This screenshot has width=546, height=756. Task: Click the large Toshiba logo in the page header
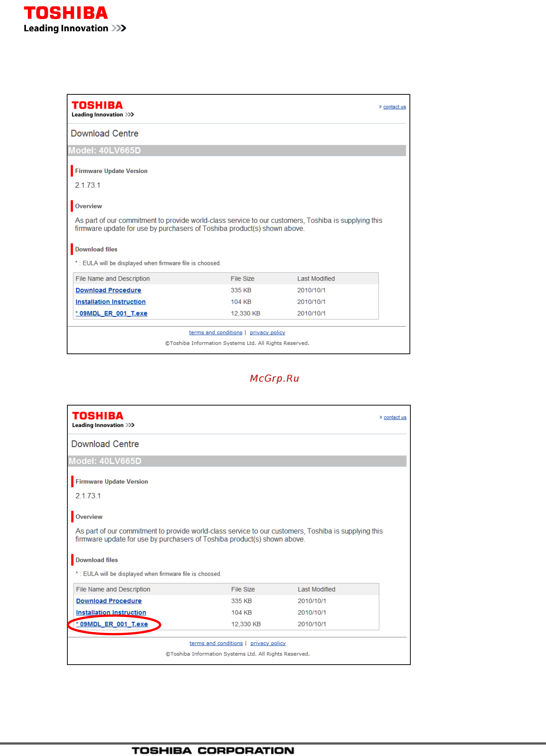(x=75, y=19)
